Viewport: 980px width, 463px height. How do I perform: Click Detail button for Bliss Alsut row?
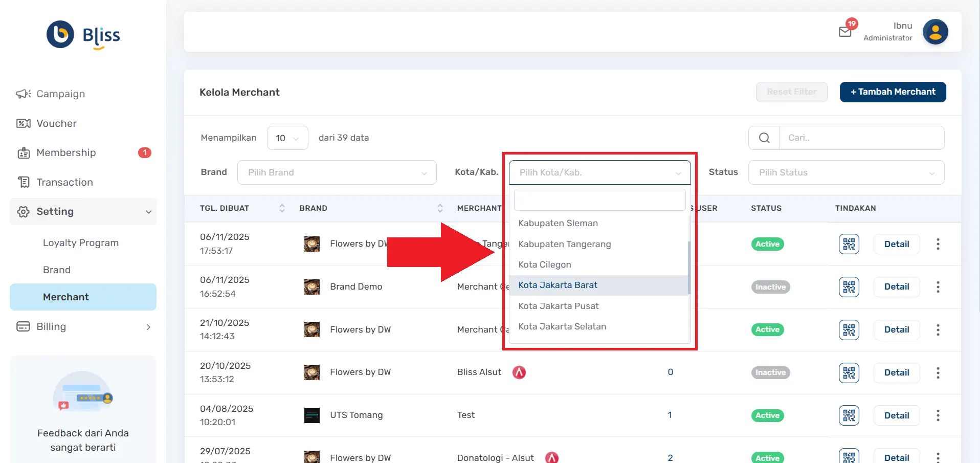[896, 372]
